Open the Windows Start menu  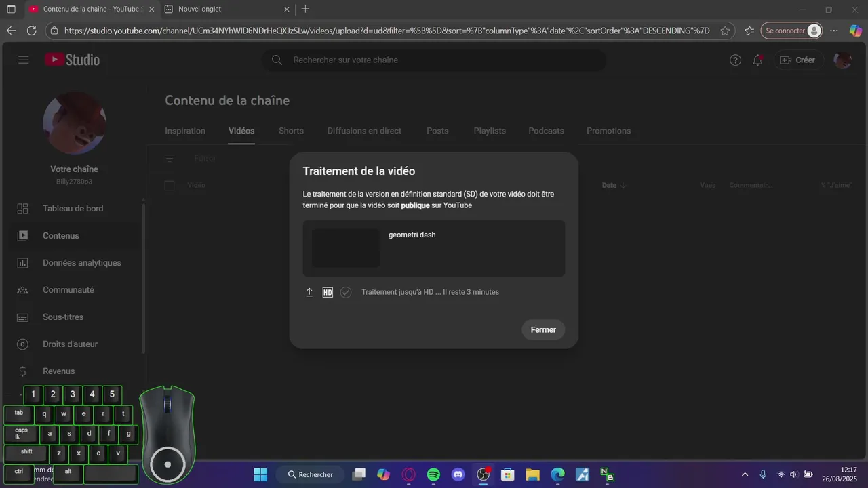pyautogui.click(x=260, y=474)
